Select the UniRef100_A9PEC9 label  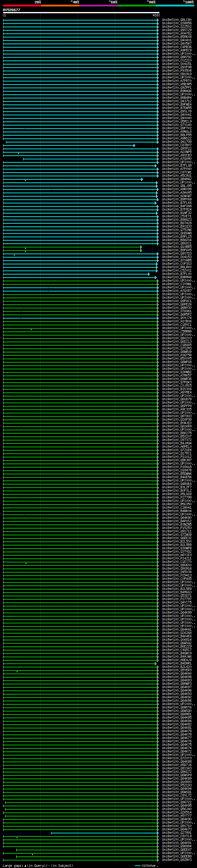tap(176, 50)
